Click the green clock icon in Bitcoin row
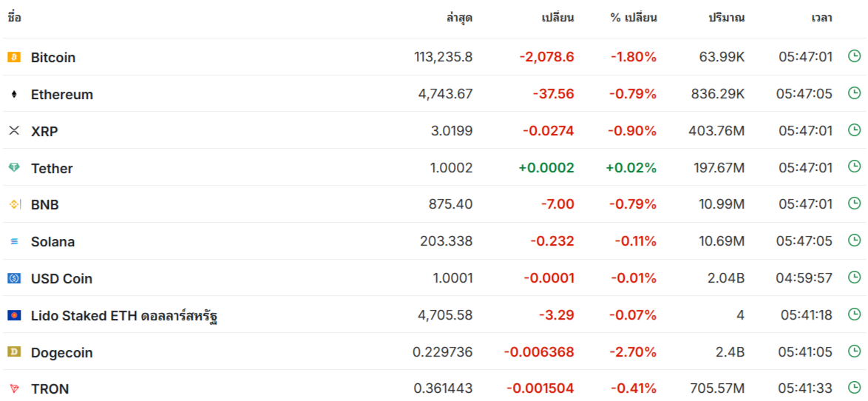The image size is (868, 401). pos(854,56)
